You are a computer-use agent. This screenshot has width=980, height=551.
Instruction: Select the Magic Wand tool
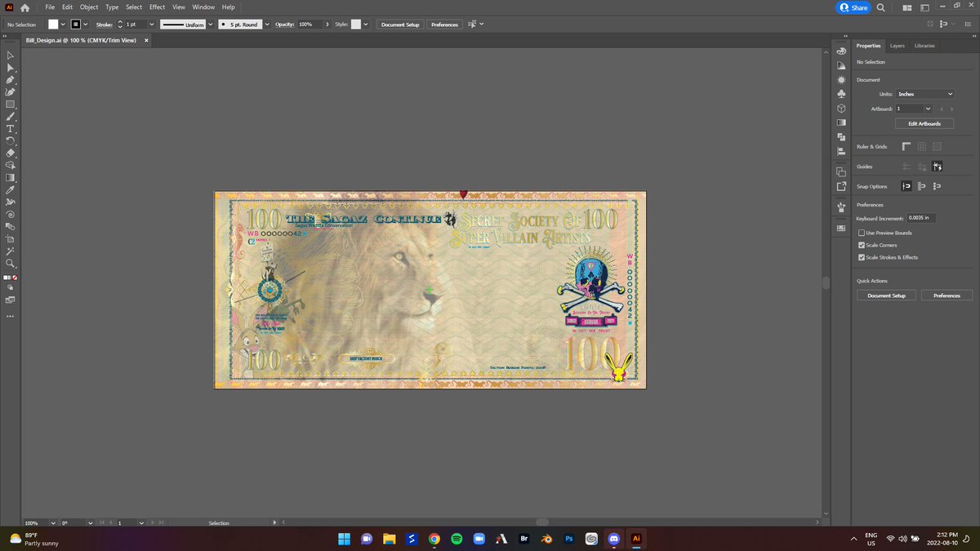click(11, 251)
